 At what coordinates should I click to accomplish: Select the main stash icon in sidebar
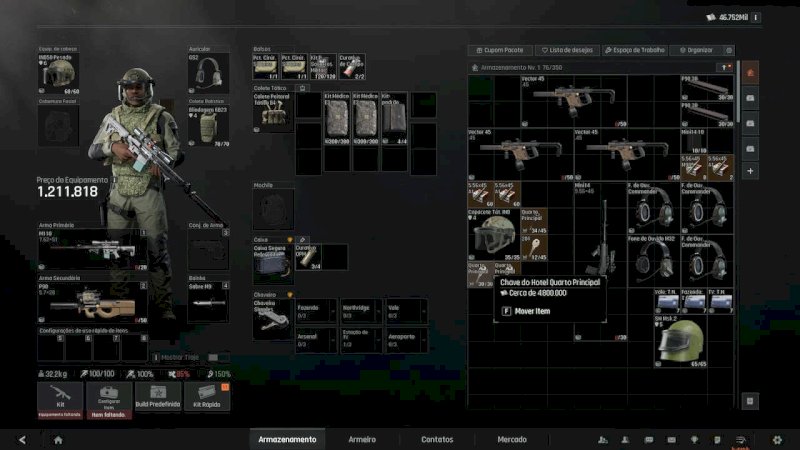pyautogui.click(x=750, y=74)
